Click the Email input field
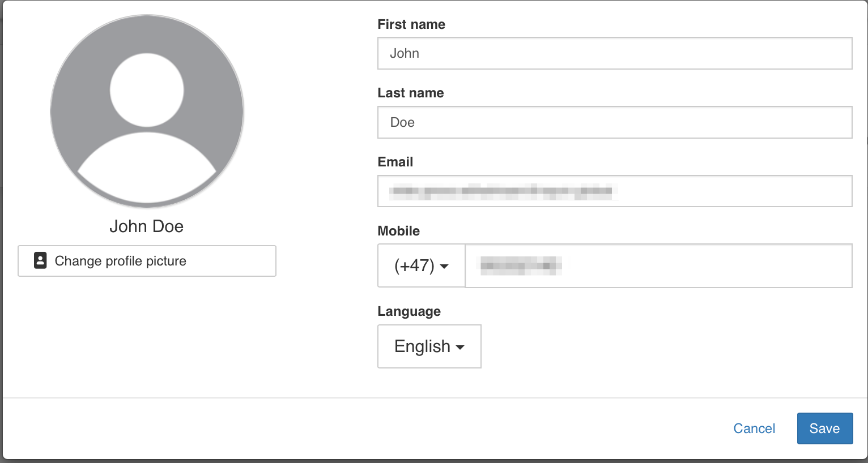Viewport: 868px width, 463px height. (x=615, y=191)
